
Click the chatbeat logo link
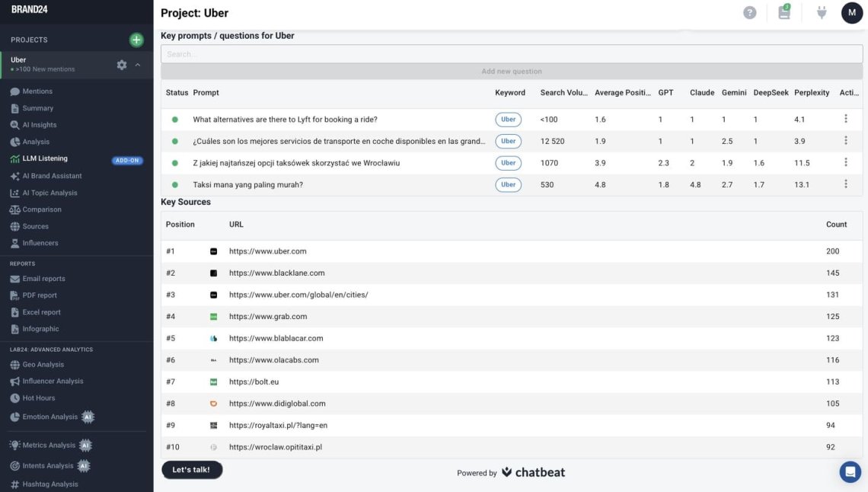pyautogui.click(x=533, y=473)
